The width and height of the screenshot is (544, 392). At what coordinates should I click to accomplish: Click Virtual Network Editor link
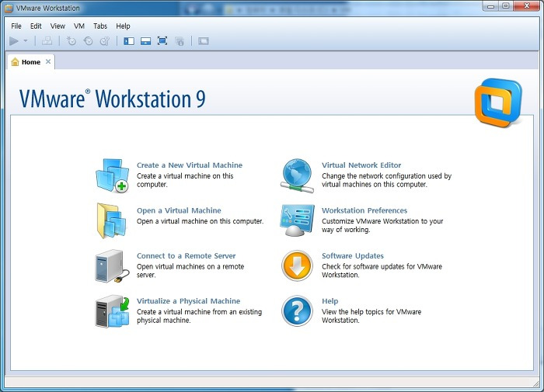coord(361,165)
